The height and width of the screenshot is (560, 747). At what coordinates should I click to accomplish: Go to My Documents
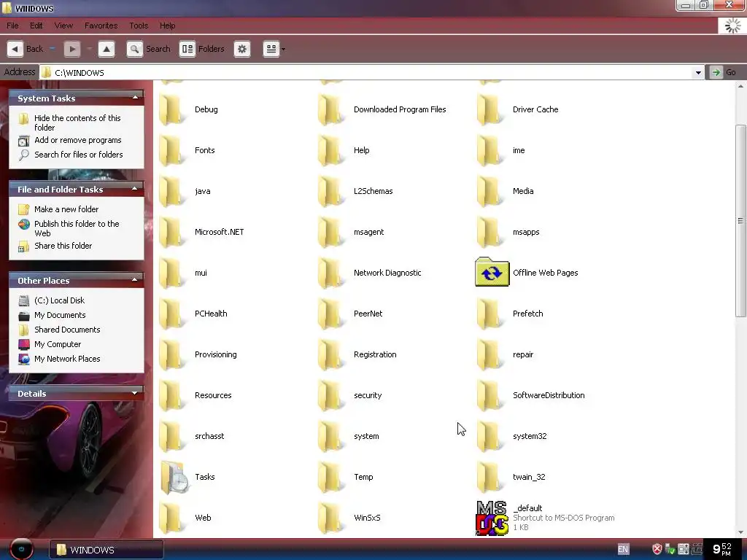tap(60, 315)
